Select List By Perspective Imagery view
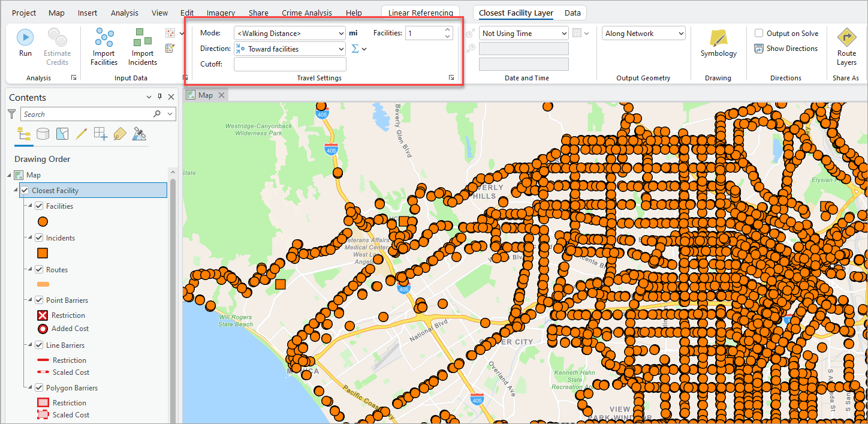This screenshot has height=424, width=868. click(x=139, y=134)
